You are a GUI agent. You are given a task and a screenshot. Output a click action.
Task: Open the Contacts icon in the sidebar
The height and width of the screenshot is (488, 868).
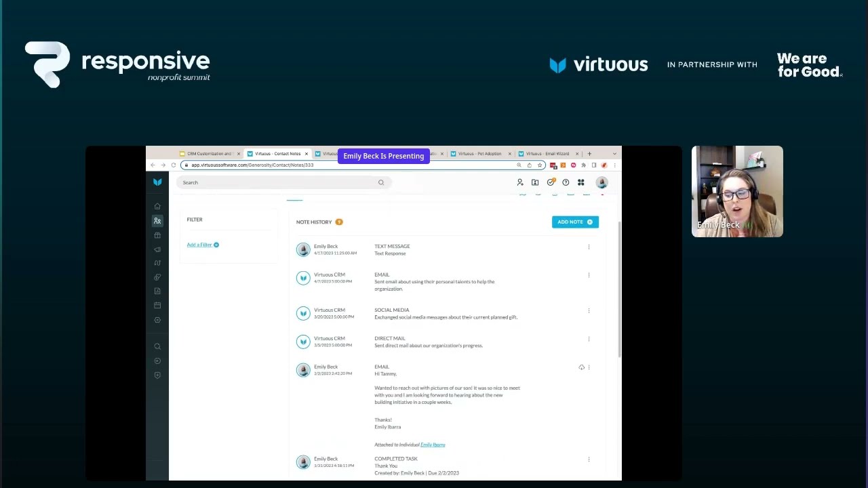point(157,221)
